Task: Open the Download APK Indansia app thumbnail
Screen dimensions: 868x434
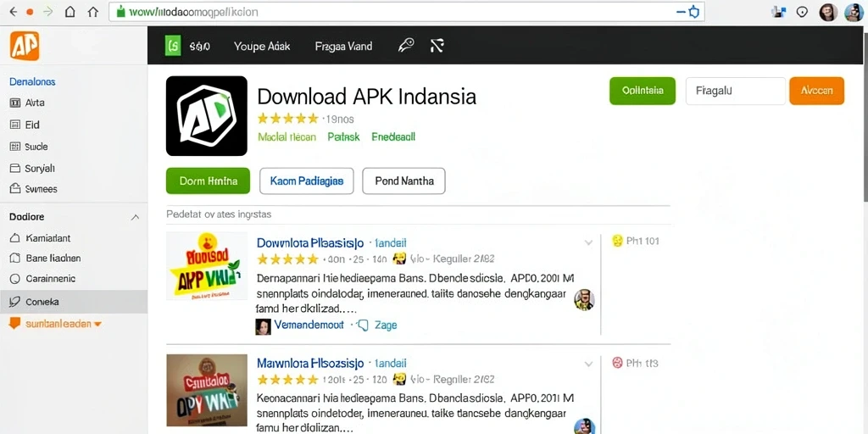Action: [207, 115]
